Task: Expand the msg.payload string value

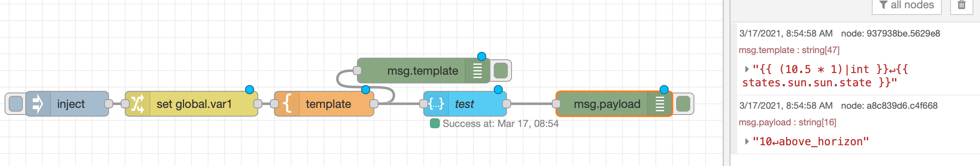Action: tap(747, 142)
